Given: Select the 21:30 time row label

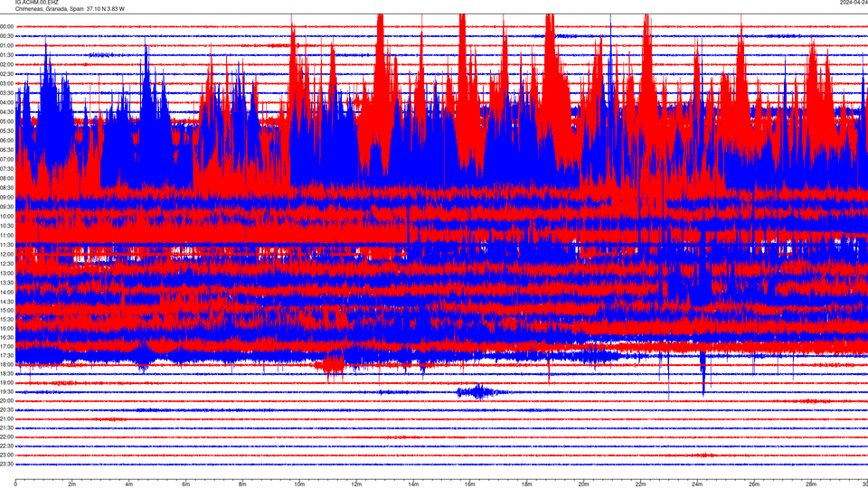Looking at the screenshot, I should (6, 427).
